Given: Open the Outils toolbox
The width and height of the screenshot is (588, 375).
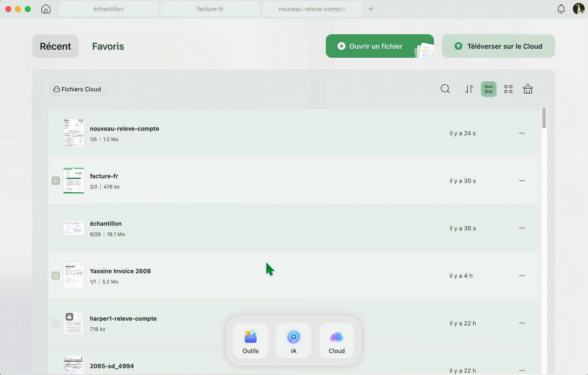Looking at the screenshot, I should coord(251,341).
